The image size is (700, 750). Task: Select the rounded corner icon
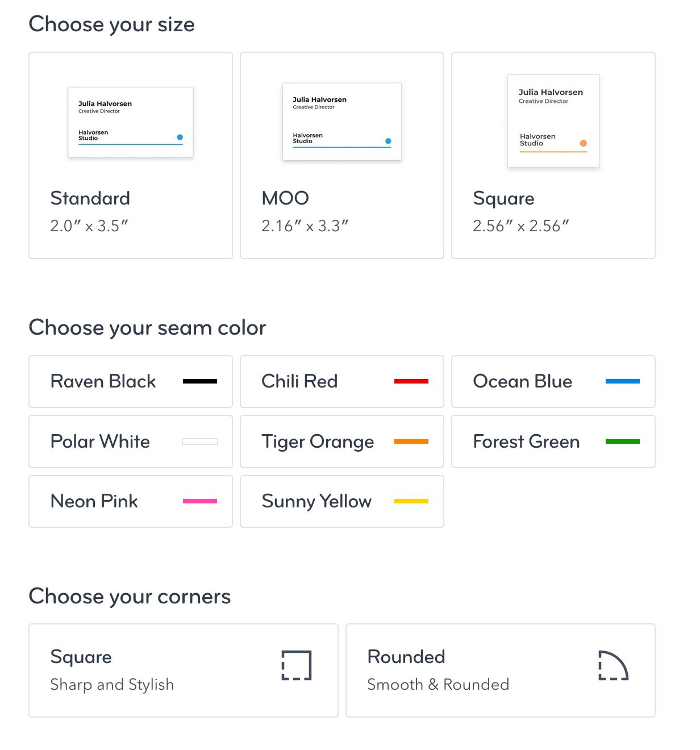tap(614, 665)
